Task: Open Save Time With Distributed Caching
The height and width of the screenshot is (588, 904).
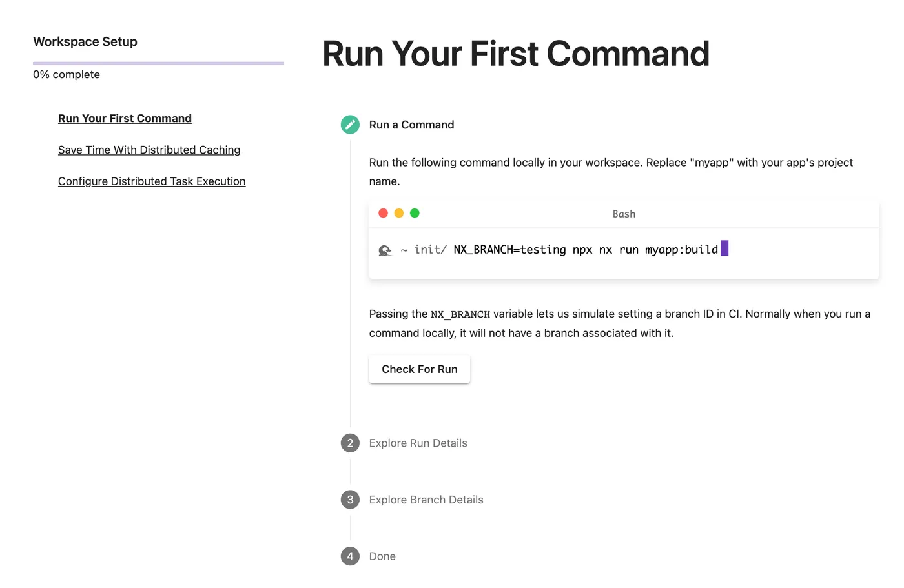Action: point(149,150)
